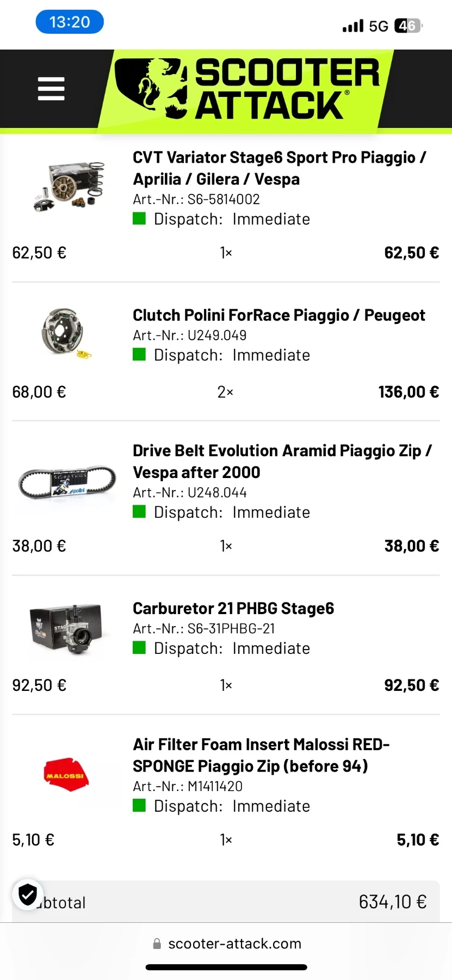
Task: Open CVT Variator Stage6 Sport Pro link
Action: [279, 168]
